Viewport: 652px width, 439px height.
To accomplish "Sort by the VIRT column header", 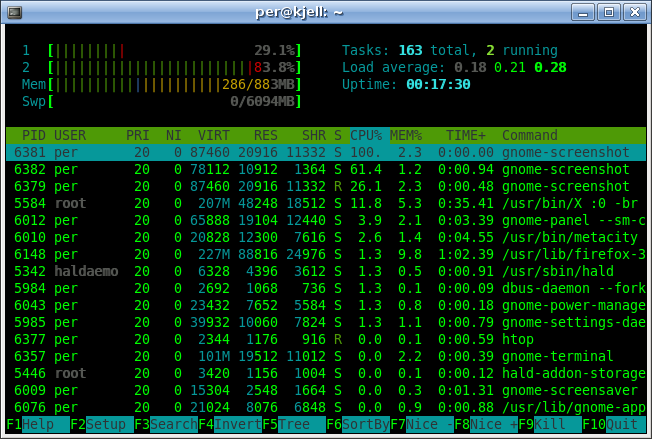I will tap(213, 136).
